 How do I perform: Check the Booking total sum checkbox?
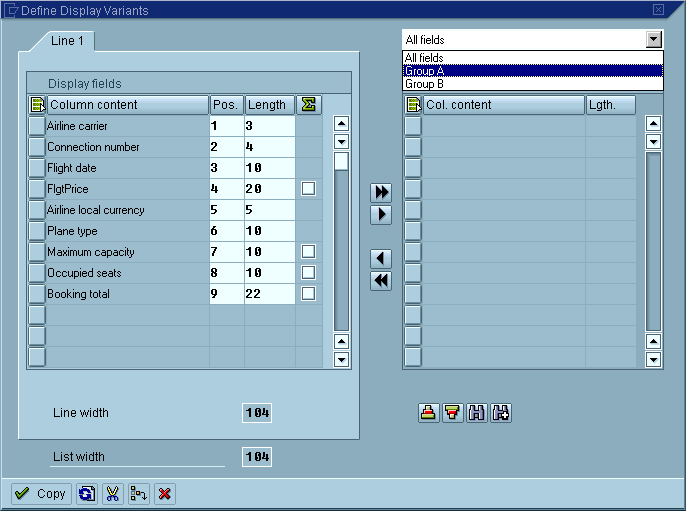309,294
